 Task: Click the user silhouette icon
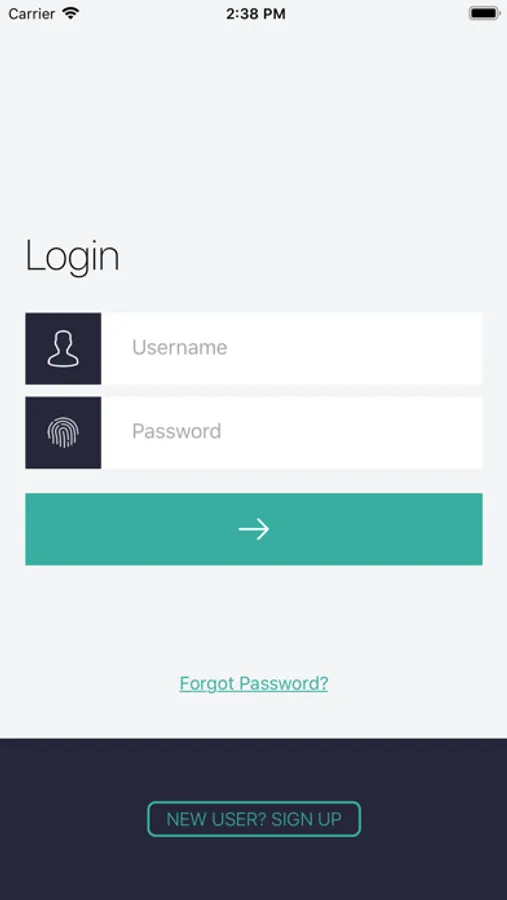(x=63, y=348)
